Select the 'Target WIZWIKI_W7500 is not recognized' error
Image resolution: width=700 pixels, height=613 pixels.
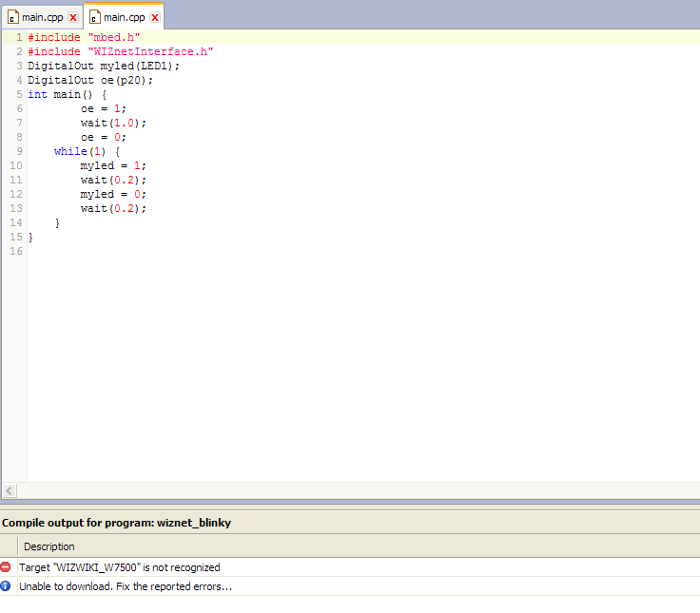(120, 567)
